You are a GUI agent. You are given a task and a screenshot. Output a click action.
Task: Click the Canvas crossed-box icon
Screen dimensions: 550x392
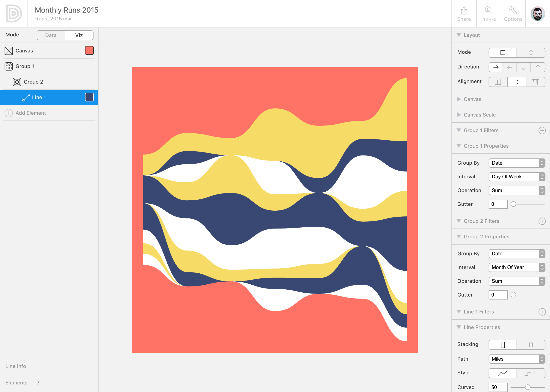click(9, 51)
